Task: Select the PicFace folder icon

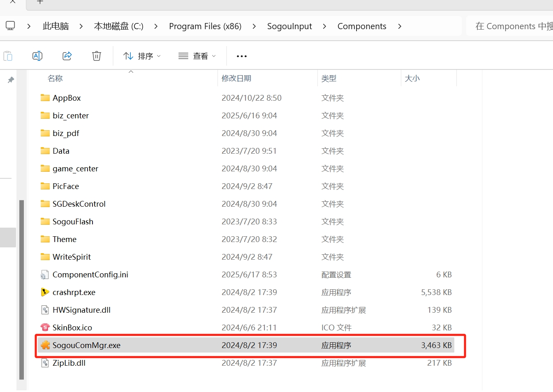Action: pos(45,186)
